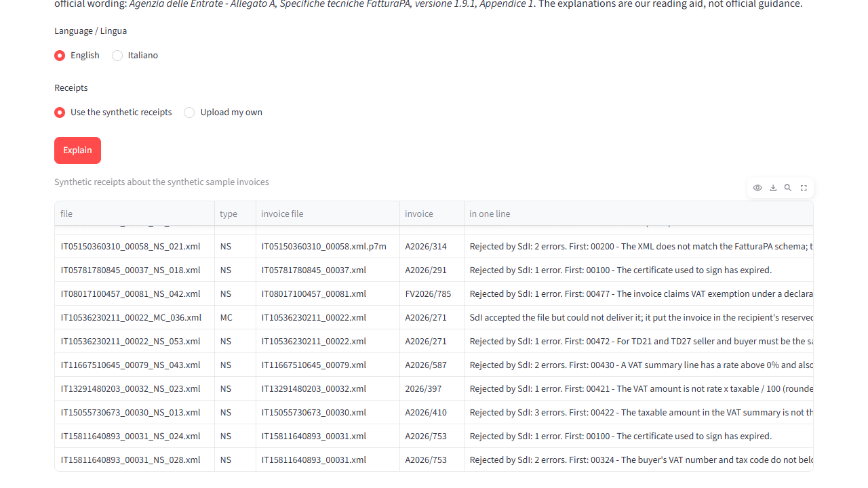
Task: Sort by the invoice column header
Action: click(432, 213)
